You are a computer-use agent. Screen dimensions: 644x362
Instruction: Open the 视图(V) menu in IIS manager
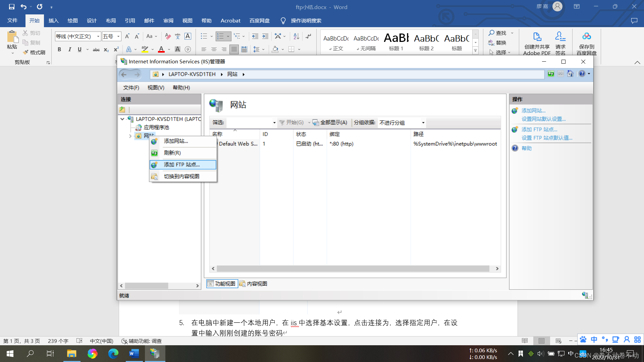coord(156,87)
